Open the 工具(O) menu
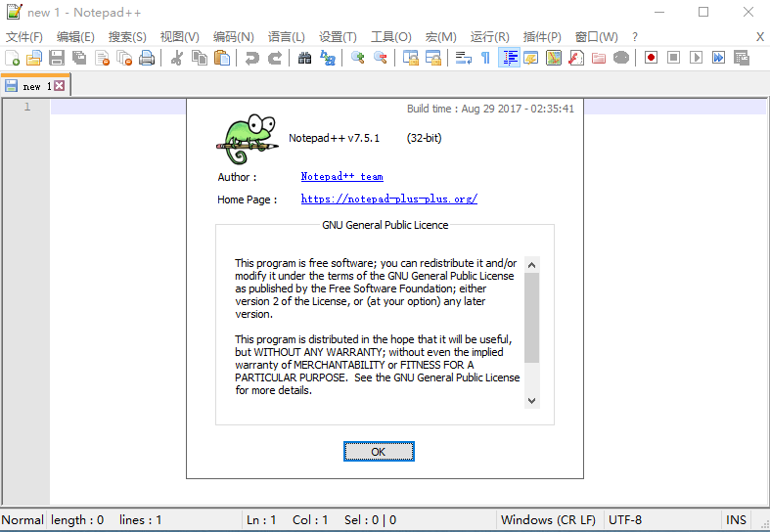Screen dimensions: 770x532 click(x=391, y=37)
